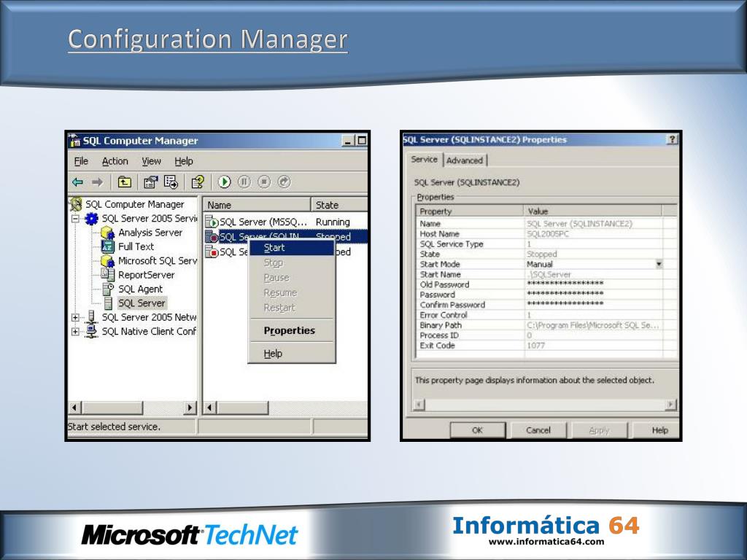Screen dimensions: 747x560
Task: Click the tree pane scroll left arrow
Action: 75,408
